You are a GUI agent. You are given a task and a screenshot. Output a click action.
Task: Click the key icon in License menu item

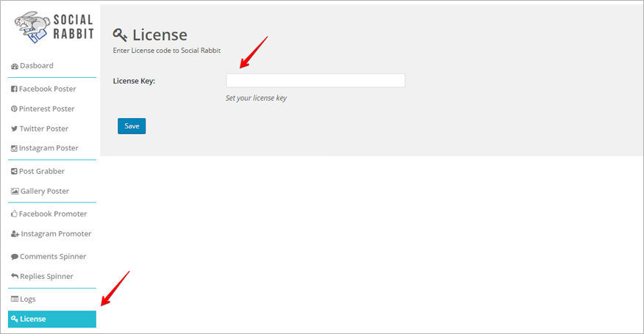pos(15,319)
